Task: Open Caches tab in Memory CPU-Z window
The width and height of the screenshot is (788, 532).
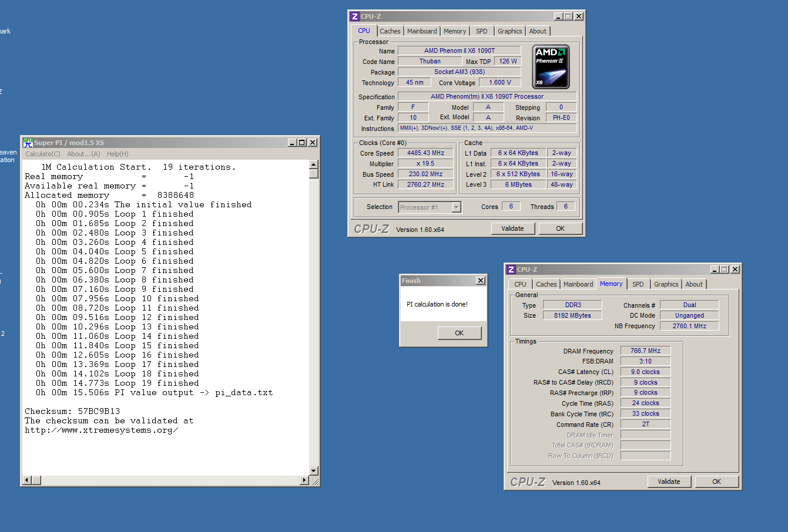Action: coord(546,284)
